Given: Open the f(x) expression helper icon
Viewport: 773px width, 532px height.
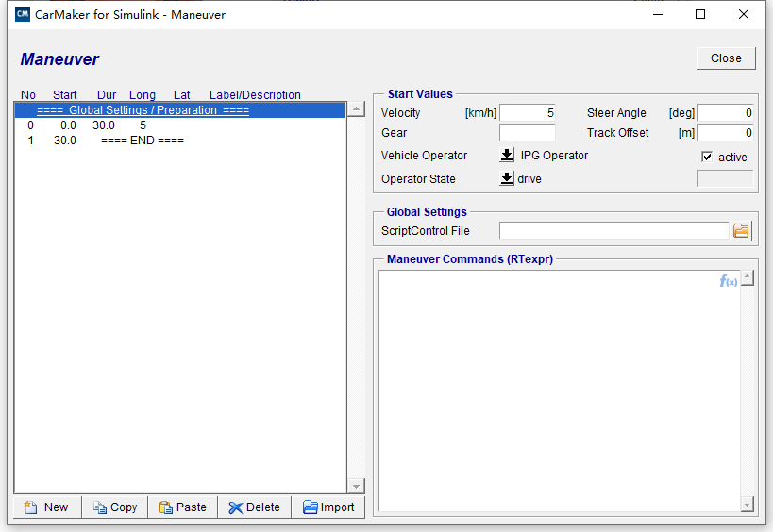Looking at the screenshot, I should [728, 281].
